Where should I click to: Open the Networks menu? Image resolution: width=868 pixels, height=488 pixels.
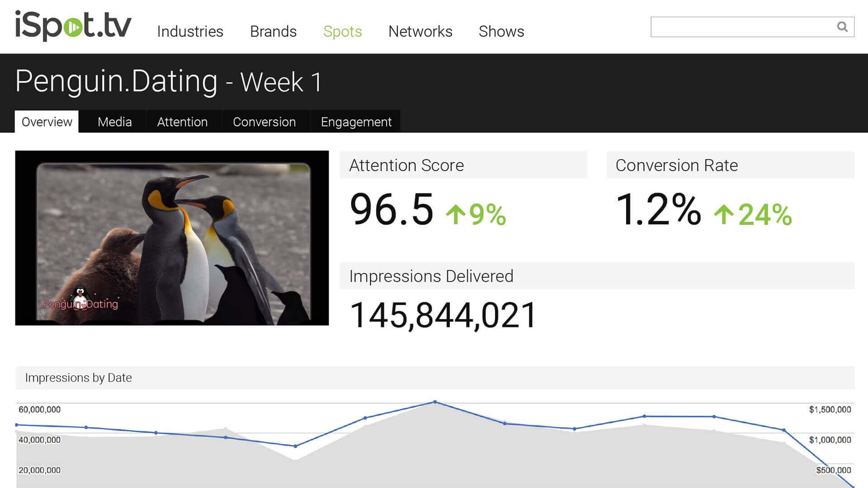pyautogui.click(x=420, y=31)
